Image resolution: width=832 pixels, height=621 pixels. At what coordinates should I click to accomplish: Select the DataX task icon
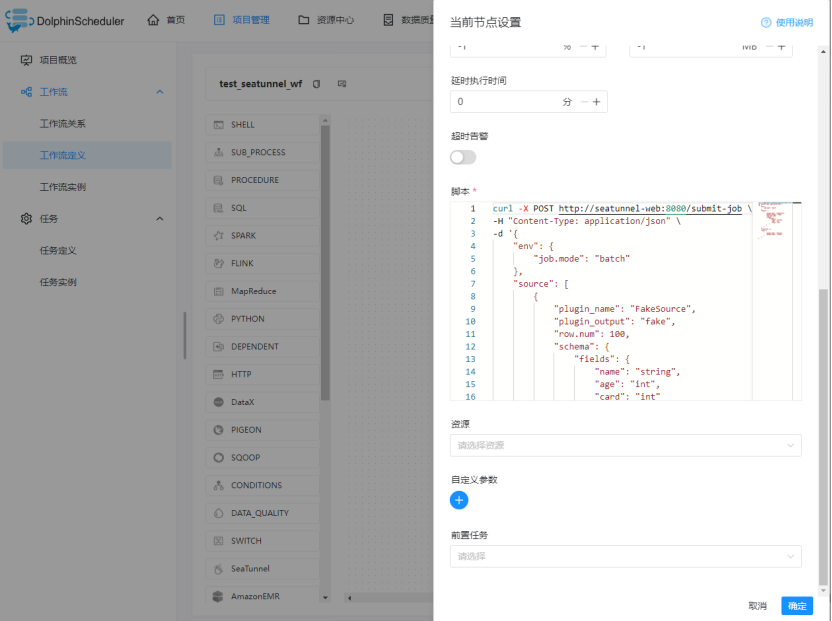(x=219, y=402)
